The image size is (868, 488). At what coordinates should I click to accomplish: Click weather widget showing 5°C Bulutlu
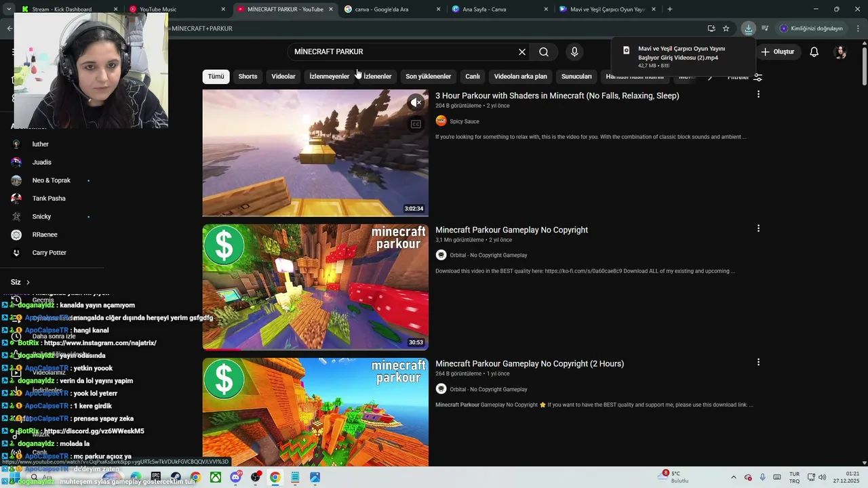coord(673,477)
